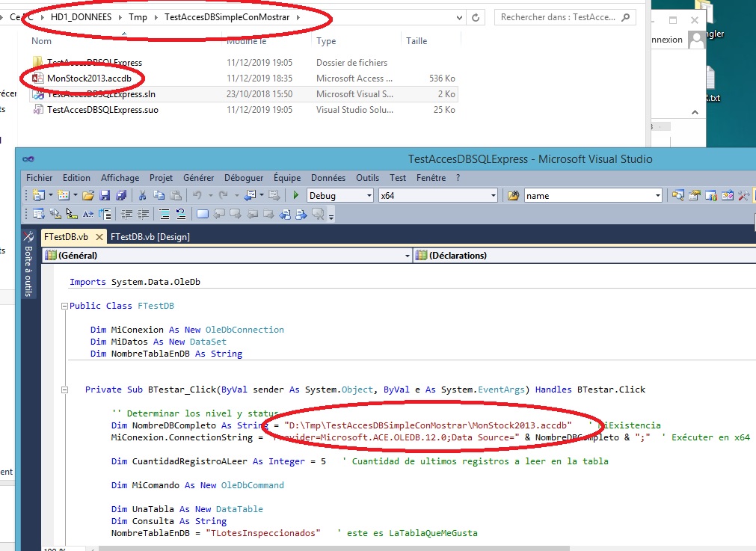Click the Display Object Member List icon

pos(39,214)
